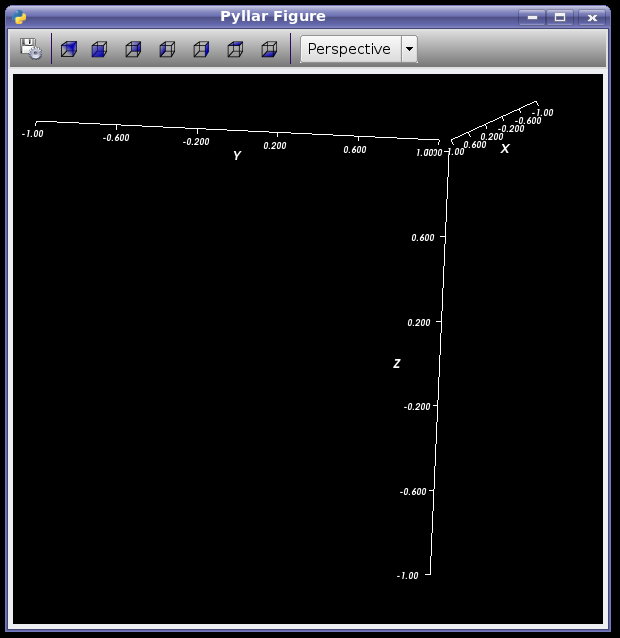Switch to the back-face cube view
Image resolution: width=620 pixels, height=638 pixels.
(x=133, y=49)
